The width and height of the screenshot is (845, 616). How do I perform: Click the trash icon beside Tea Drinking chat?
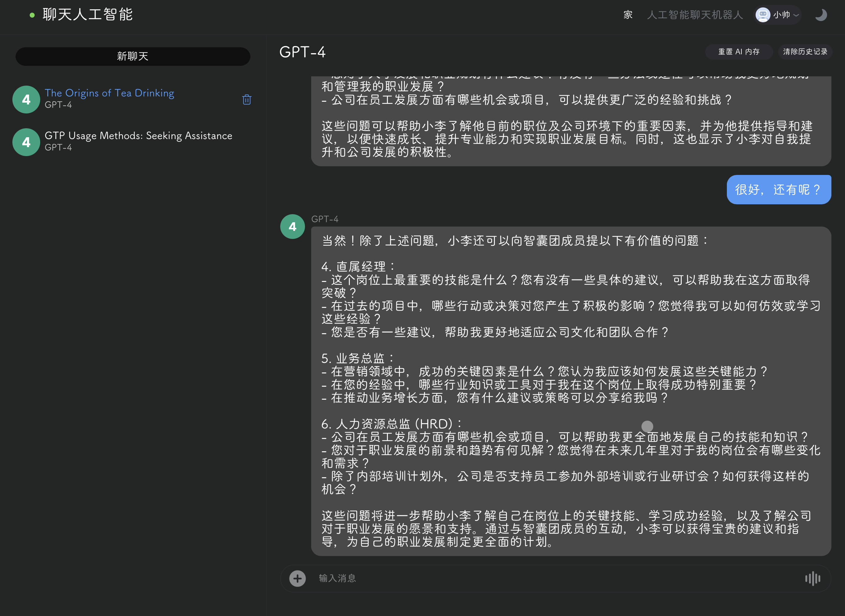247,100
